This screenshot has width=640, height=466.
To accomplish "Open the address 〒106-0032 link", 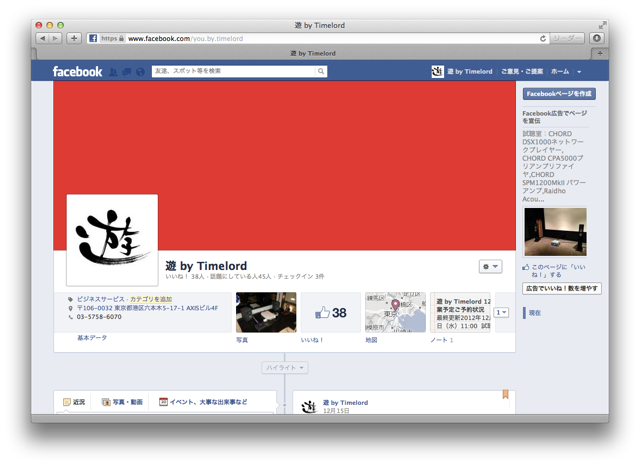I will (147, 308).
